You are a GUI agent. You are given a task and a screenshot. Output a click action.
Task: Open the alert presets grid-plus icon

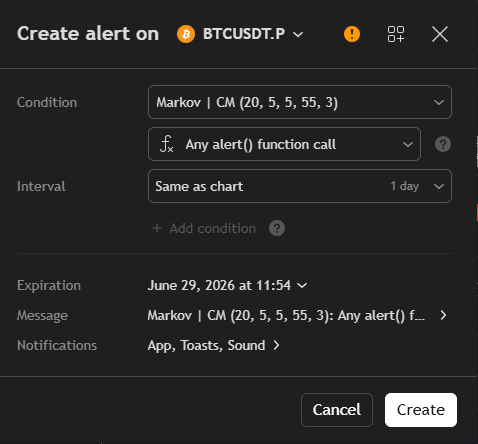[396, 34]
